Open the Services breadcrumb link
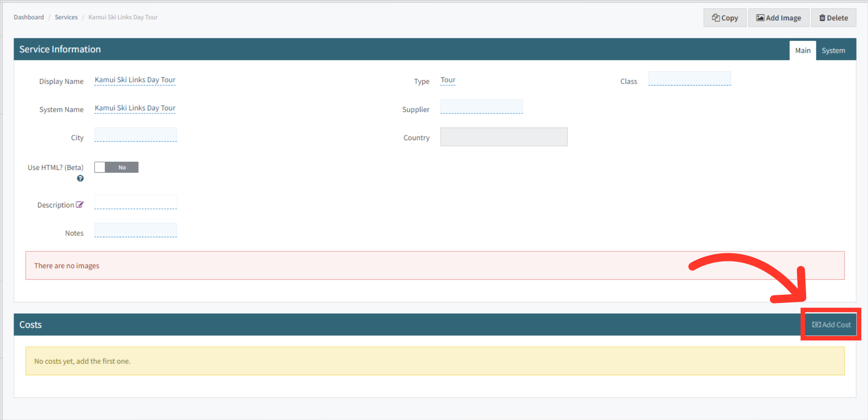This screenshot has height=420, width=868. pyautogui.click(x=66, y=17)
